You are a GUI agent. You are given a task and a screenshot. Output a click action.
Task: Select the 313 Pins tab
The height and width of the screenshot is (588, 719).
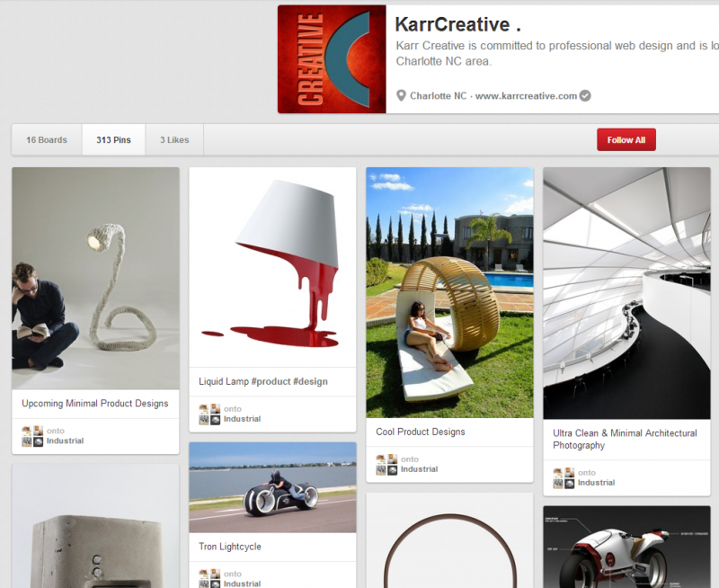tap(113, 139)
